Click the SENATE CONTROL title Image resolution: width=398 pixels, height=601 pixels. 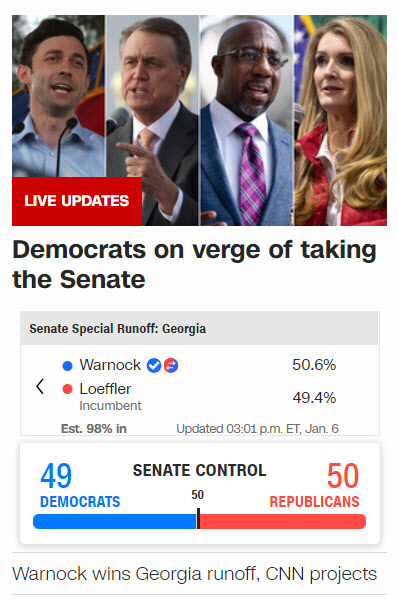tap(199, 470)
